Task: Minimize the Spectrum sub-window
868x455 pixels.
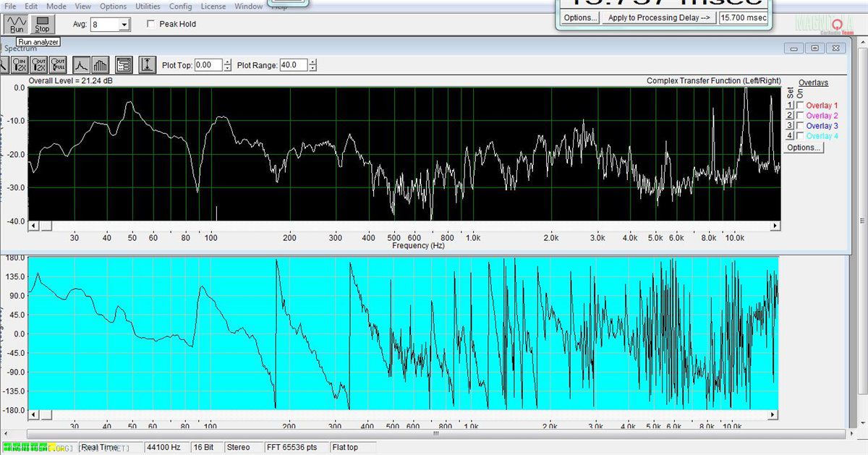Action: [x=794, y=48]
